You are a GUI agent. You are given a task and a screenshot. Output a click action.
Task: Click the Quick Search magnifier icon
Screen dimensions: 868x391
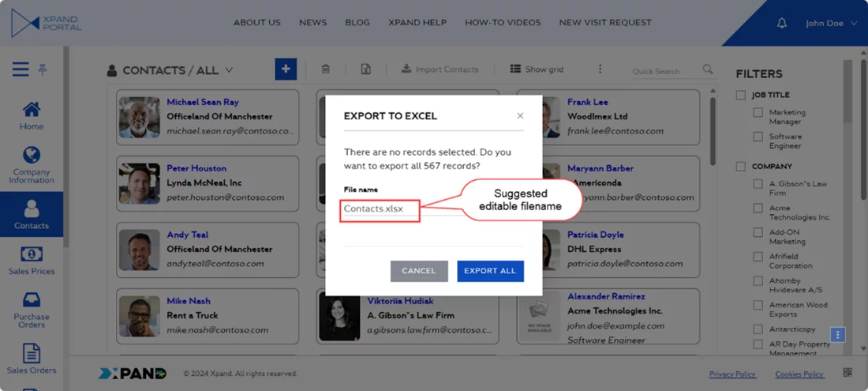click(708, 70)
